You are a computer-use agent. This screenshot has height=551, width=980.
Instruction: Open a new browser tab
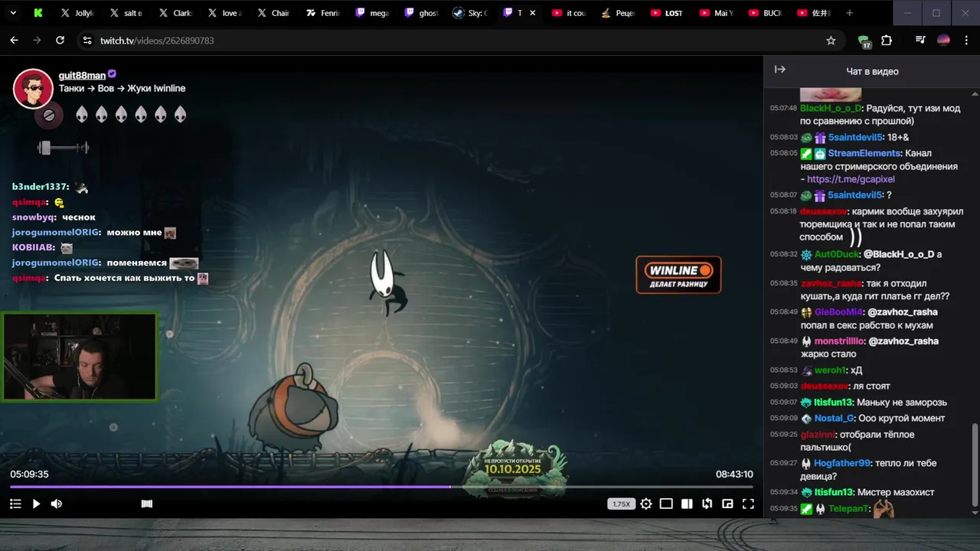click(x=849, y=13)
